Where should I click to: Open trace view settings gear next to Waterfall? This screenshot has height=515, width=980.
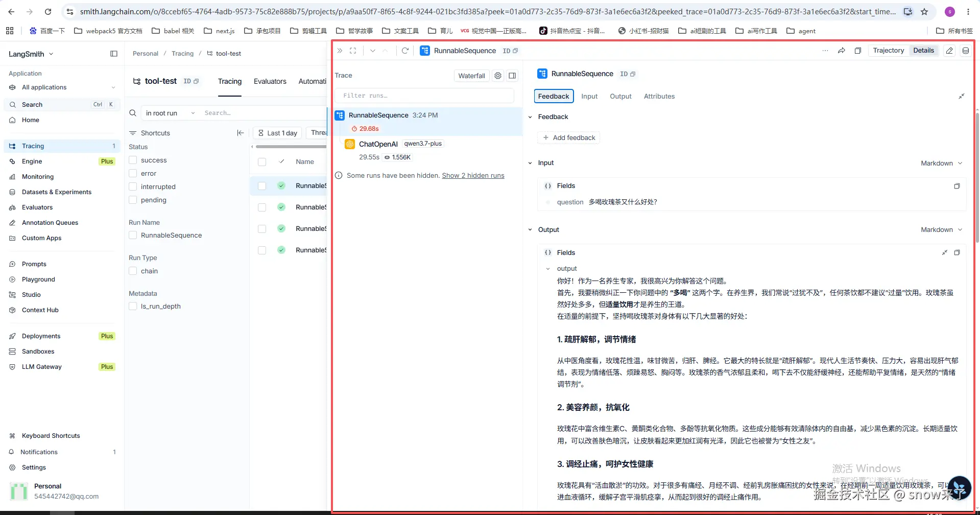pyautogui.click(x=498, y=76)
